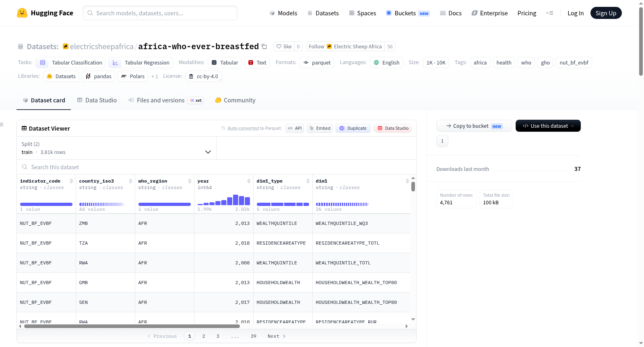This screenshot has height=347, width=644.
Task: Open the three-dot more options button
Action: (x=442, y=141)
